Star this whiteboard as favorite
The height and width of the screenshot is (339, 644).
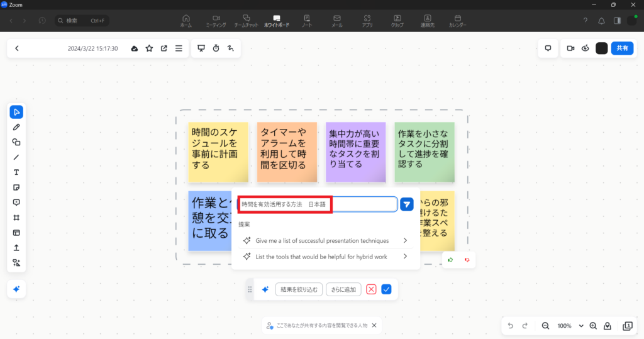coord(149,48)
